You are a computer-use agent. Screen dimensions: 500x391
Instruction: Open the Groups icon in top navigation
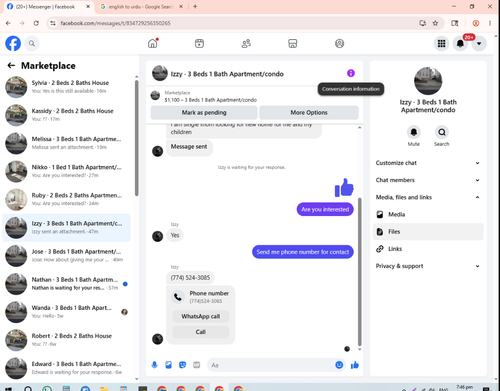pyautogui.click(x=339, y=43)
